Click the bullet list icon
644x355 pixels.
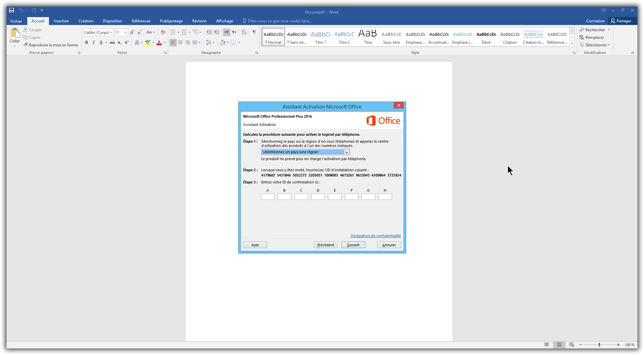173,32
